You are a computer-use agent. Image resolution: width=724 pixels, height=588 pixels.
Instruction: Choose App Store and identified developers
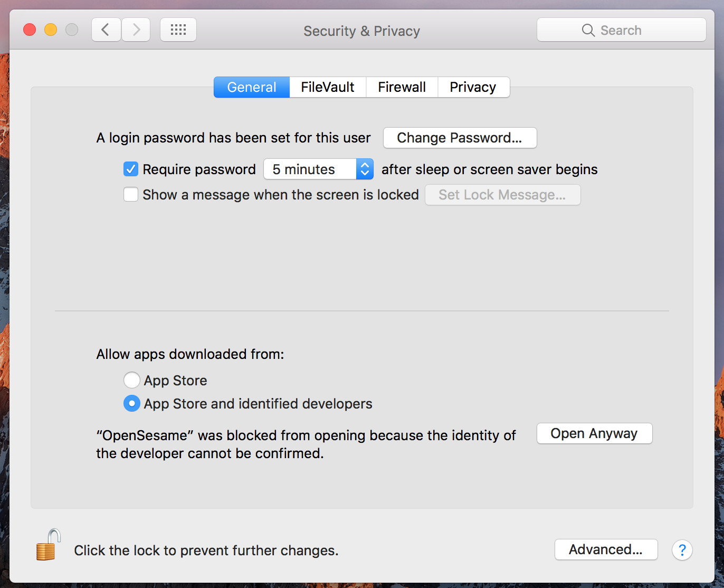(x=132, y=403)
